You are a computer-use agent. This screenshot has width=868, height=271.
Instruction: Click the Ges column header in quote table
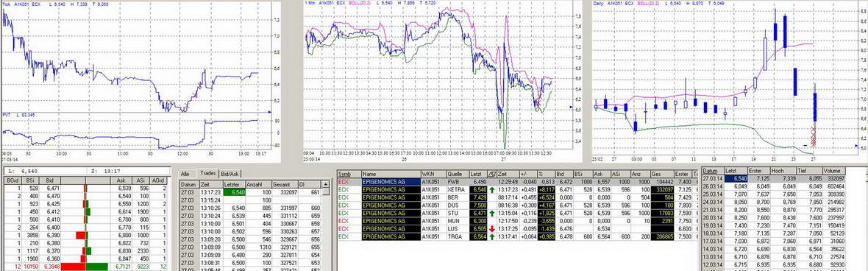tap(663, 174)
